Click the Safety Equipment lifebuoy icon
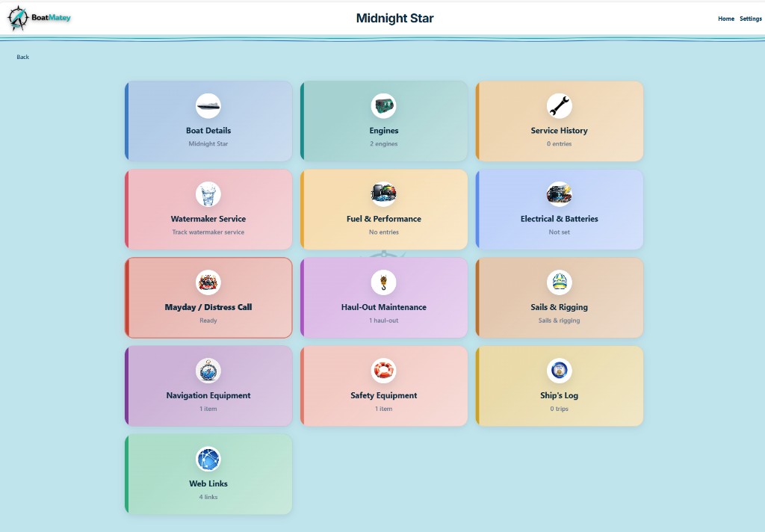Viewport: 765px width, 532px height. tap(383, 371)
